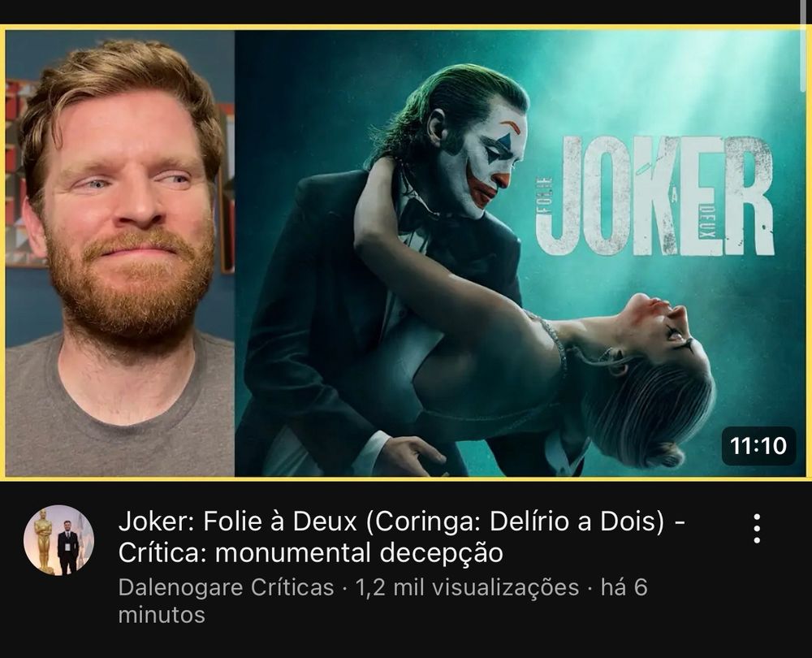The width and height of the screenshot is (812, 658).
Task: Click the word 'minutos' below channel name
Action: [x=162, y=616]
